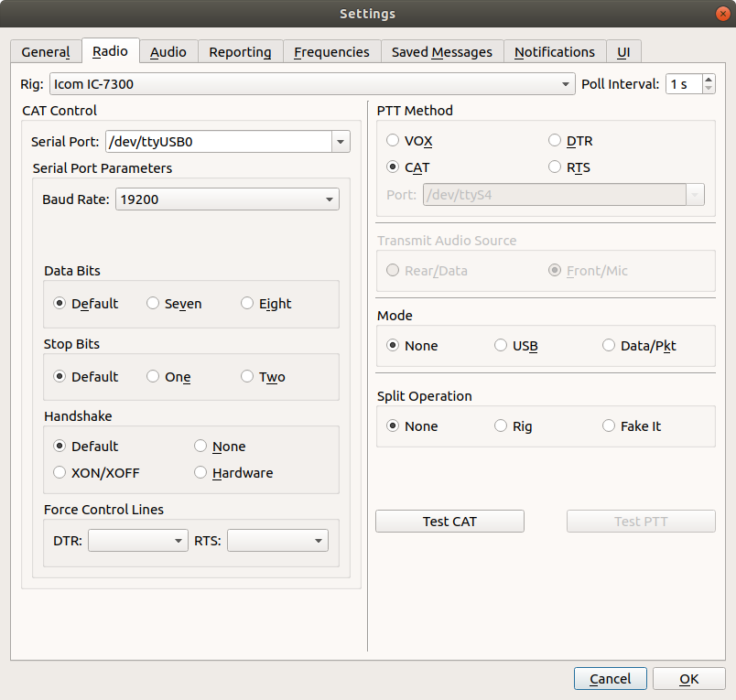
Task: Open the Audio tab
Action: pos(168,51)
